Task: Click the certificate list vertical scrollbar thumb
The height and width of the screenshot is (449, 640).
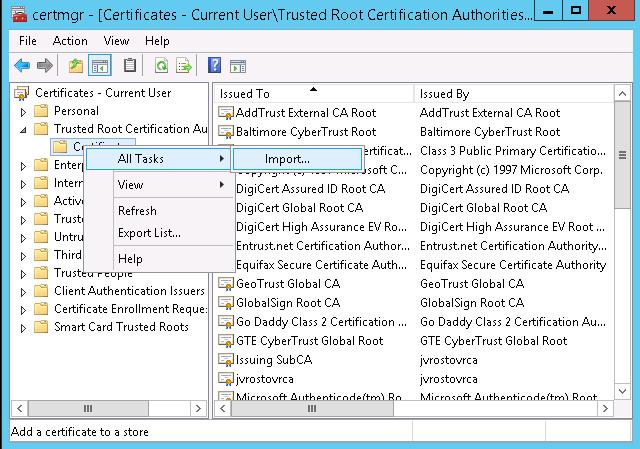Action: tap(622, 155)
